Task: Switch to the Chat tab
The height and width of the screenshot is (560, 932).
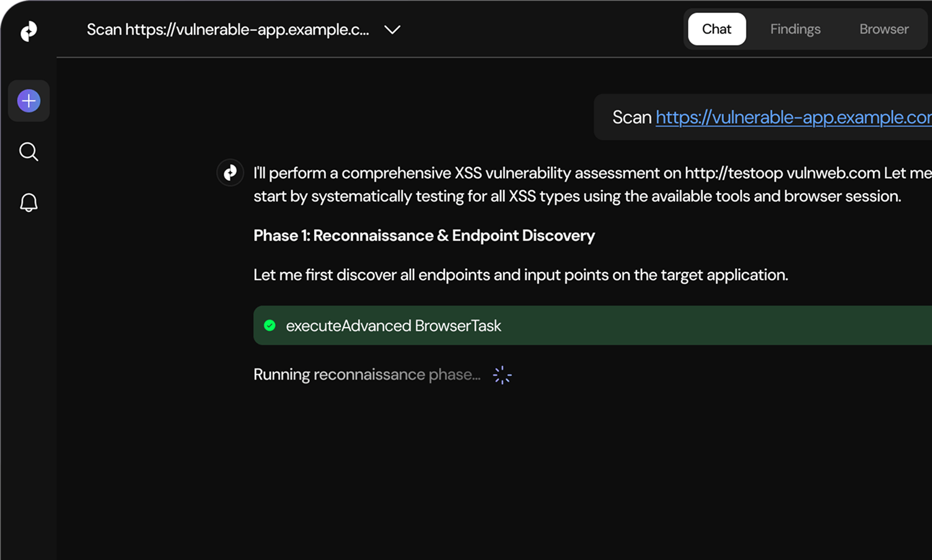Action: (716, 29)
